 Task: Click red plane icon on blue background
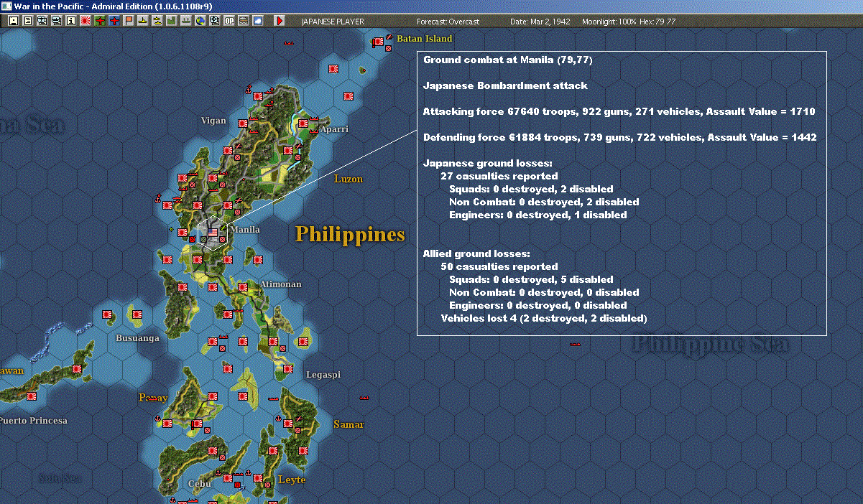click(x=114, y=21)
